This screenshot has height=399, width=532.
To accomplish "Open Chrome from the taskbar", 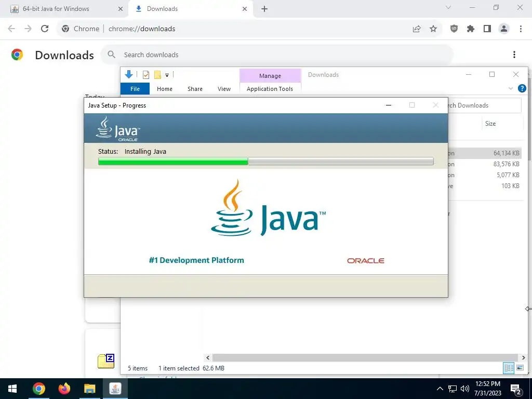I will [38, 389].
